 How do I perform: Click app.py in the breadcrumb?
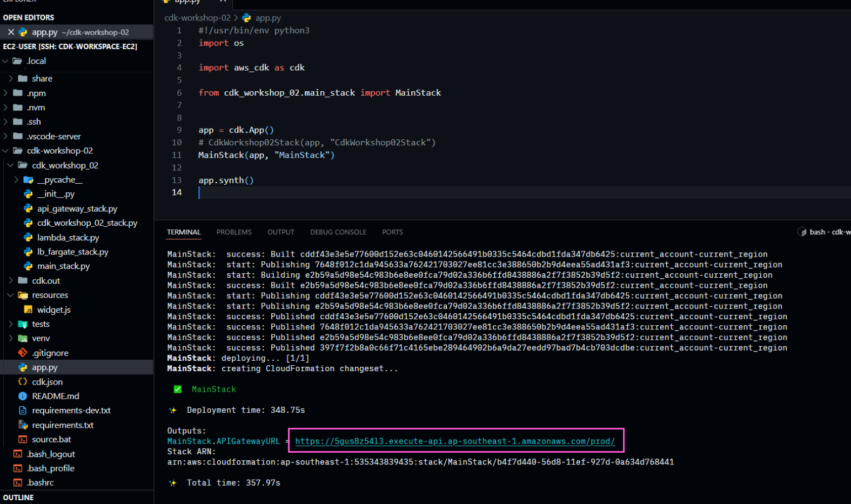(268, 18)
